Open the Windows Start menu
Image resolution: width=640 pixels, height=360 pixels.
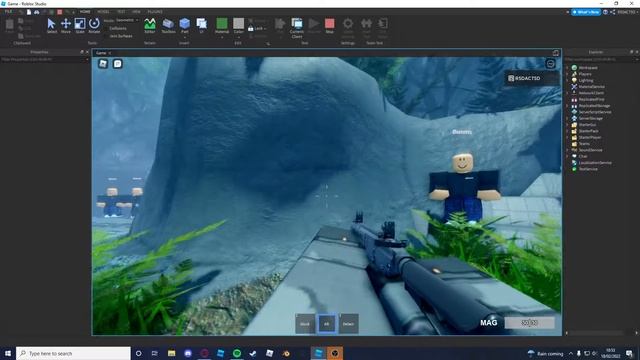point(8,353)
